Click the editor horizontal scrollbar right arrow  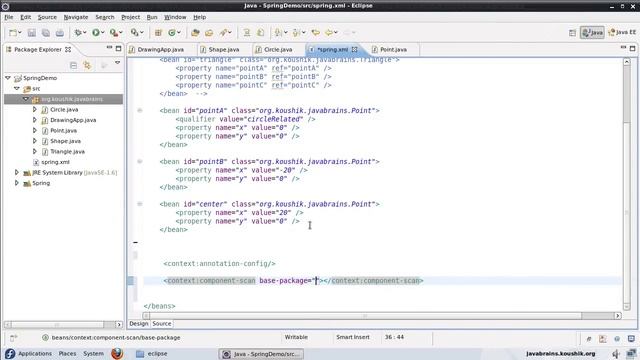point(618,316)
